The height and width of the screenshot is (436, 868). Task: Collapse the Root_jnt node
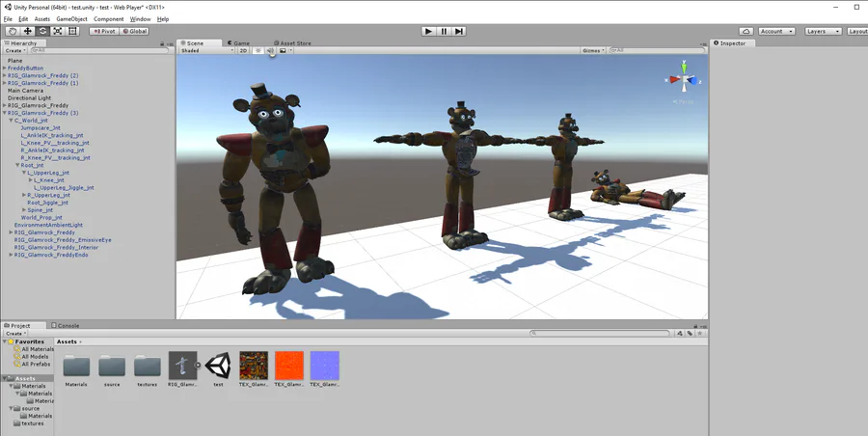(x=17, y=165)
